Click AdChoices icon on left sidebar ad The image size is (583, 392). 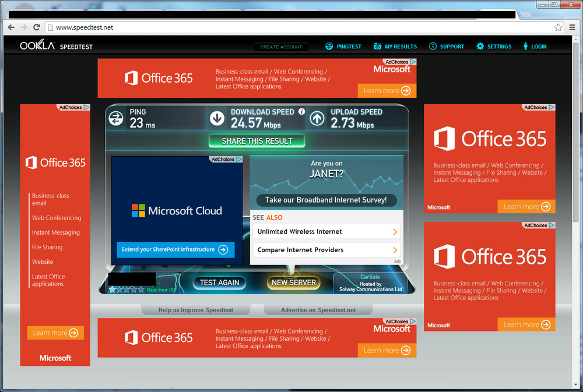pyautogui.click(x=87, y=107)
